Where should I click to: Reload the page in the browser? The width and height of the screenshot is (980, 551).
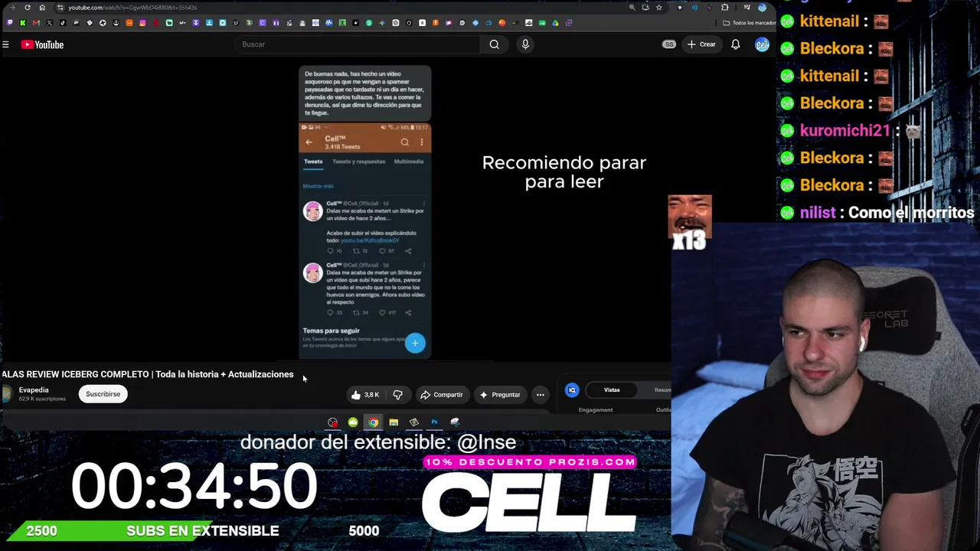pos(28,8)
